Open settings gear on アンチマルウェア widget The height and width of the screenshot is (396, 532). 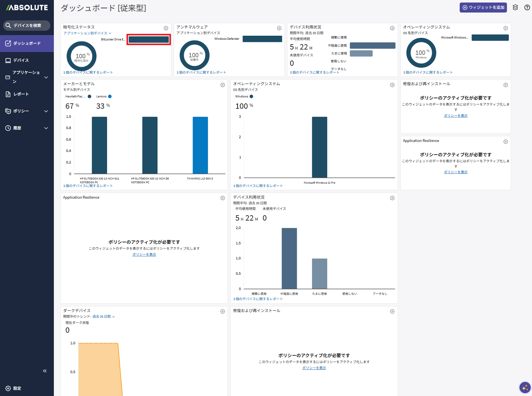click(x=279, y=28)
